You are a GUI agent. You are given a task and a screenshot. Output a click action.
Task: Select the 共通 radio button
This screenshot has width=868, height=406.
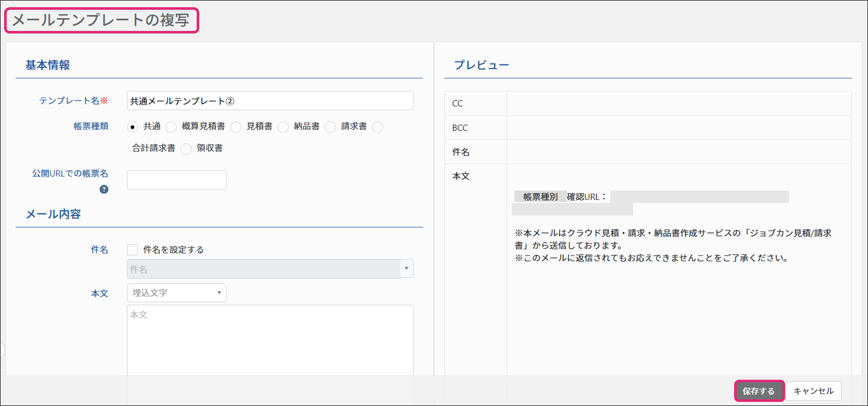point(133,127)
